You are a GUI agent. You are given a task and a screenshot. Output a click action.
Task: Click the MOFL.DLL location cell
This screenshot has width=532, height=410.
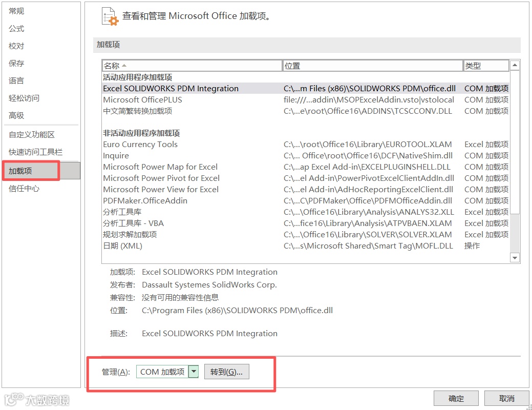coord(369,245)
